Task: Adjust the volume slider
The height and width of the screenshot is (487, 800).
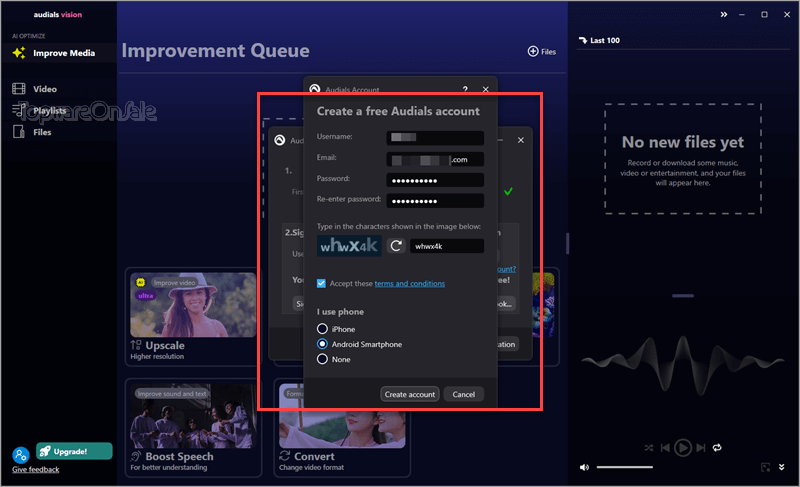Action: [x=624, y=467]
